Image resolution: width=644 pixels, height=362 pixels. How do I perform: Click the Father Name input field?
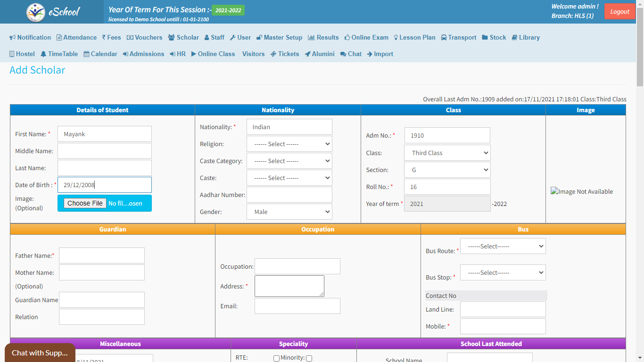pos(101,255)
